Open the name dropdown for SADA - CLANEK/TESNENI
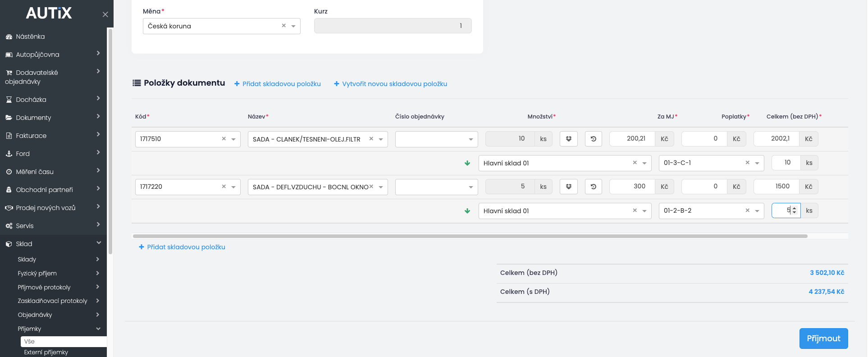868x357 pixels. pyautogui.click(x=381, y=139)
